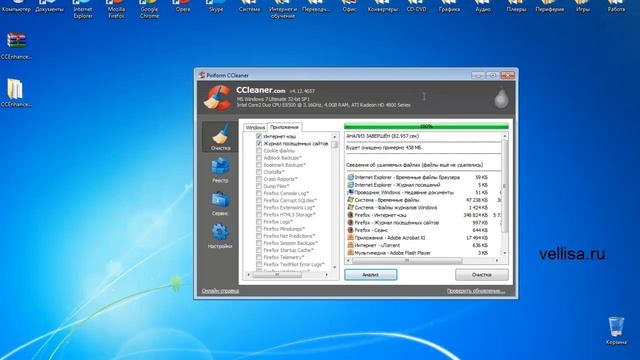Image resolution: width=640 pixels, height=360 pixels.
Task: Select the Игры desktop folder
Action: click(x=582, y=7)
